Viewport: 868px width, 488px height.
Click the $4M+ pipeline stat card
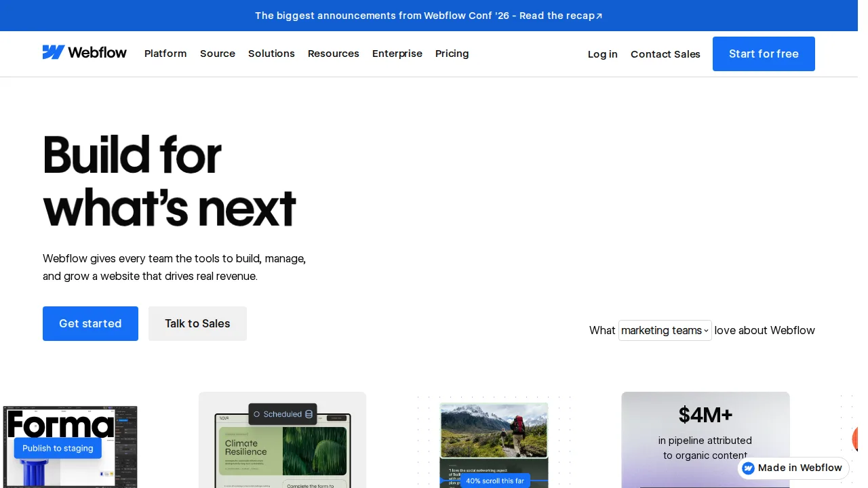[705, 440]
